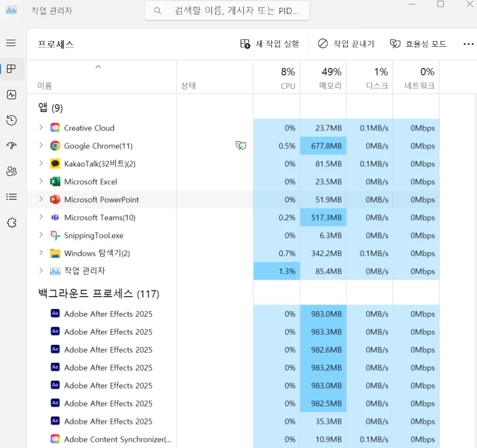Click 새 작업 실행 (run new task)
Screen dimensions: 477x448
pos(270,44)
